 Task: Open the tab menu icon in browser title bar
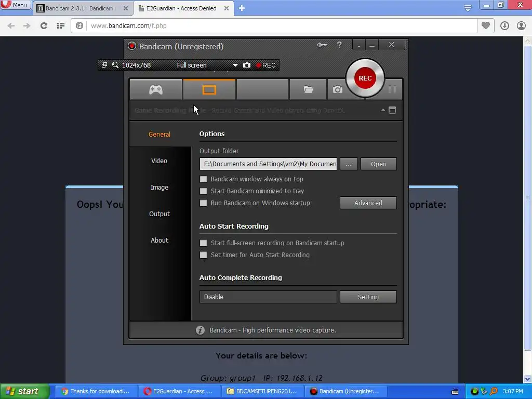click(x=468, y=8)
